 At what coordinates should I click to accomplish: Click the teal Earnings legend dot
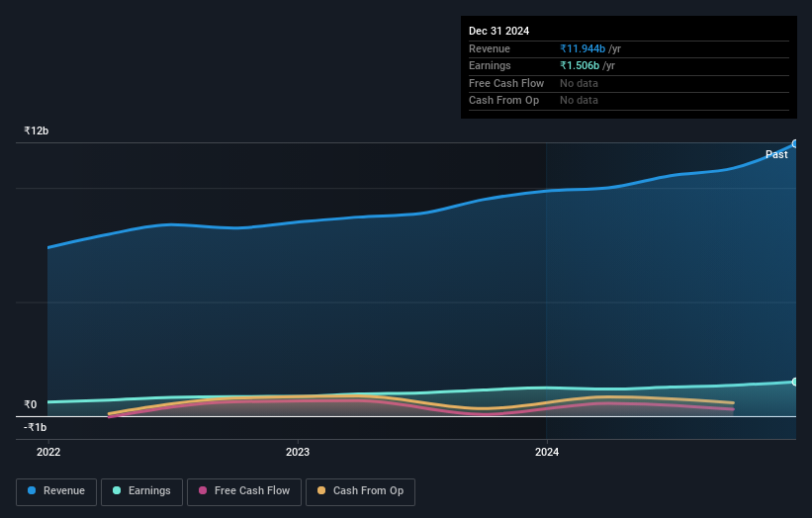coord(117,490)
